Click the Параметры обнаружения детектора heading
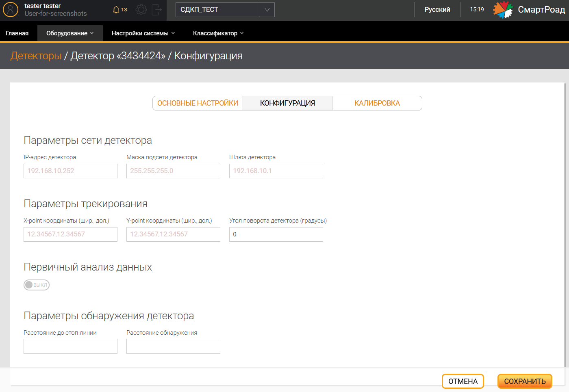The width and height of the screenshot is (569, 392). click(x=109, y=316)
